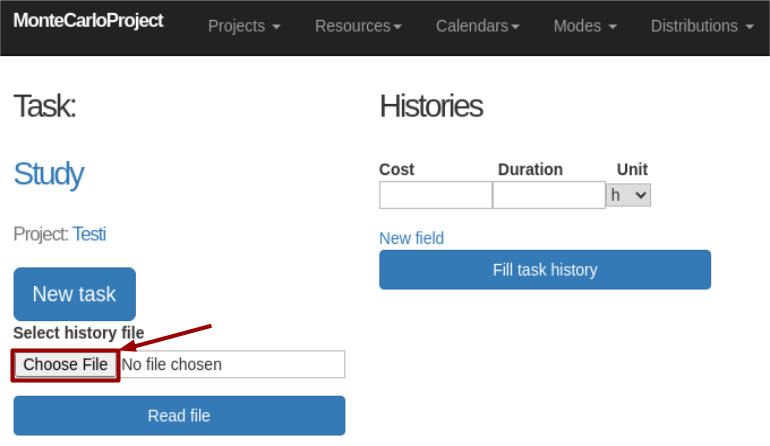The image size is (770, 446).
Task: Click the 'No file chosen' text
Action: [x=172, y=364]
